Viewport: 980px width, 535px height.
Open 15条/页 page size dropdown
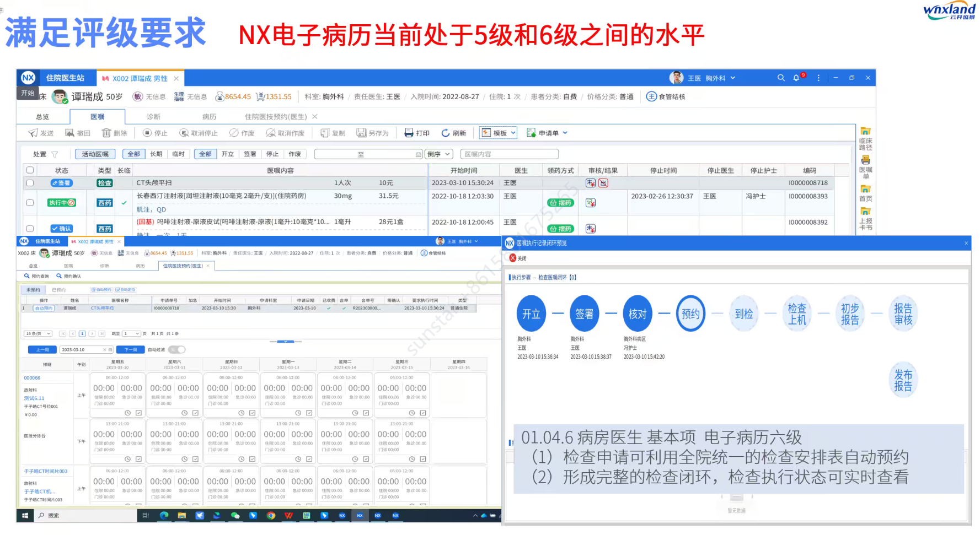click(38, 334)
